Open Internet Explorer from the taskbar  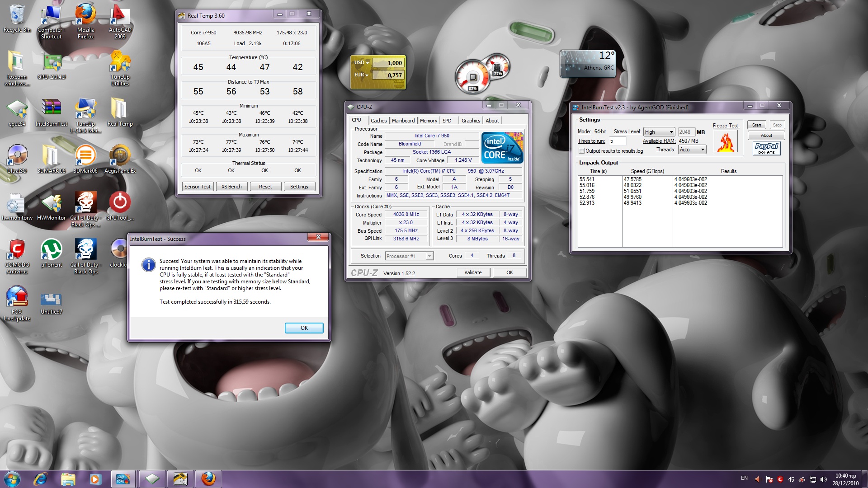point(40,479)
